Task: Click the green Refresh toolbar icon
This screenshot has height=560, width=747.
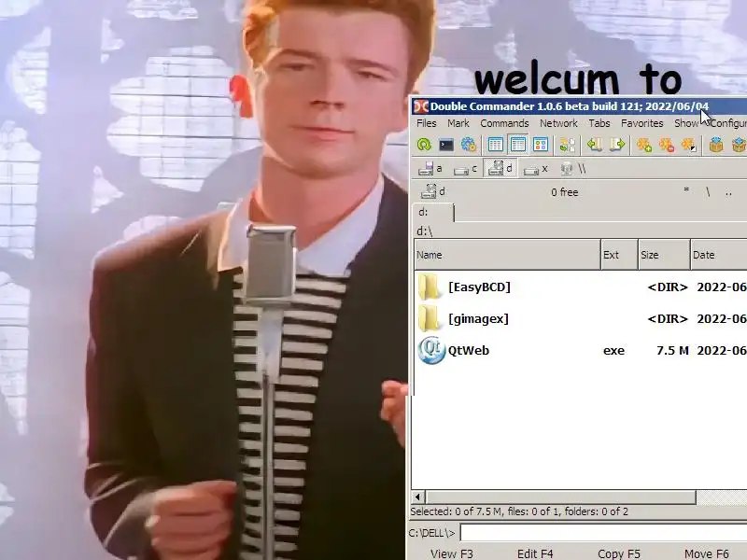Action: coord(424,145)
